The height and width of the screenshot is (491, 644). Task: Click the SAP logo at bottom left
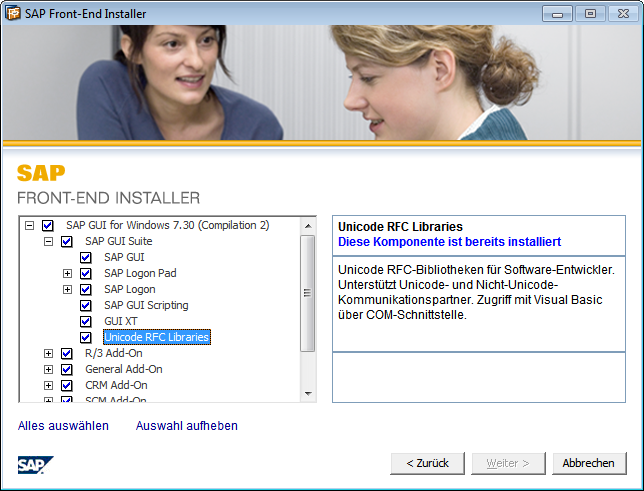point(35,465)
